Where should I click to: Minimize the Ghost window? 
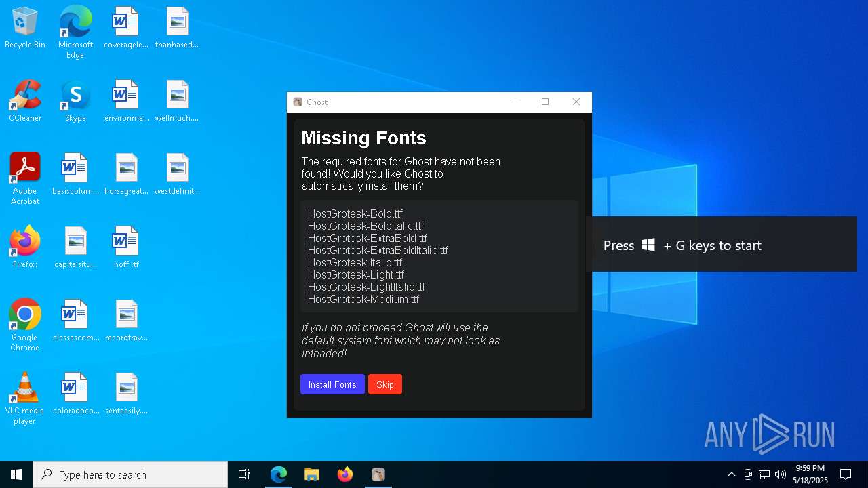[x=515, y=102]
